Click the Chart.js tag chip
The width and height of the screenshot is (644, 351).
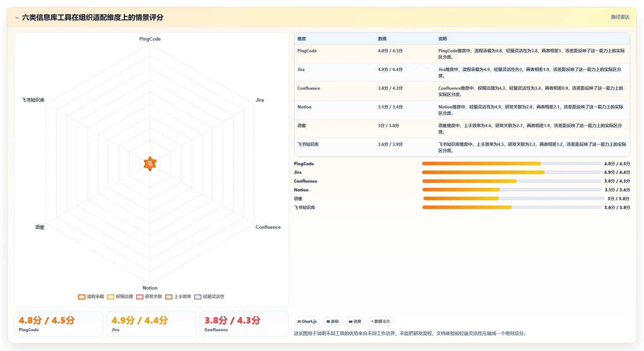[307, 321]
